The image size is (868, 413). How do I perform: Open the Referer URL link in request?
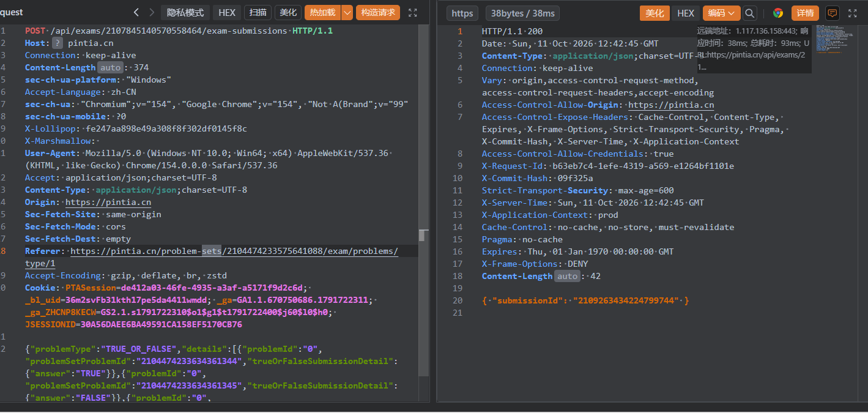point(234,251)
